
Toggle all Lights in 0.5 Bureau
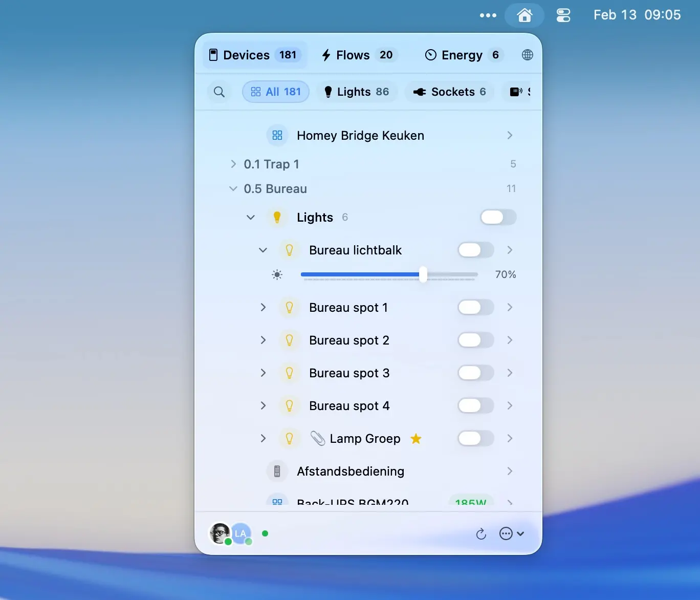(497, 217)
